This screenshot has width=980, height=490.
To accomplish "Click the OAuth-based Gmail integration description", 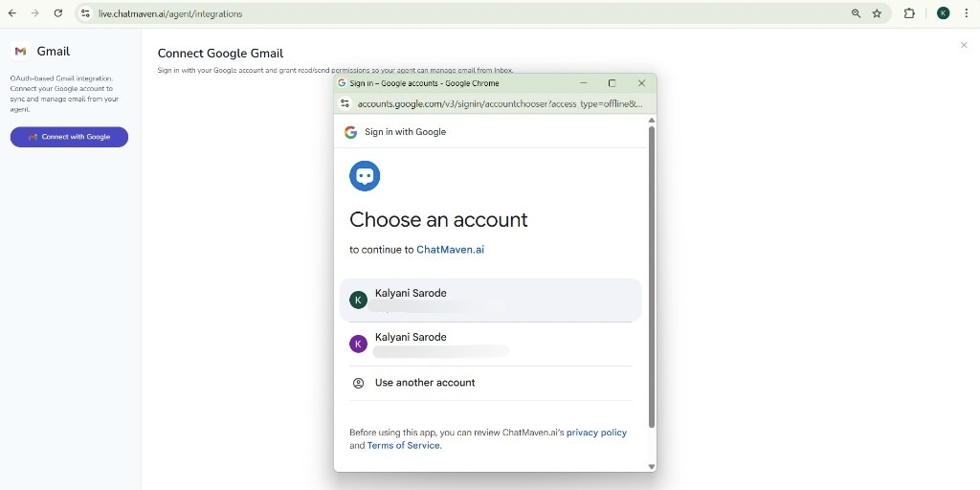I will [x=64, y=94].
